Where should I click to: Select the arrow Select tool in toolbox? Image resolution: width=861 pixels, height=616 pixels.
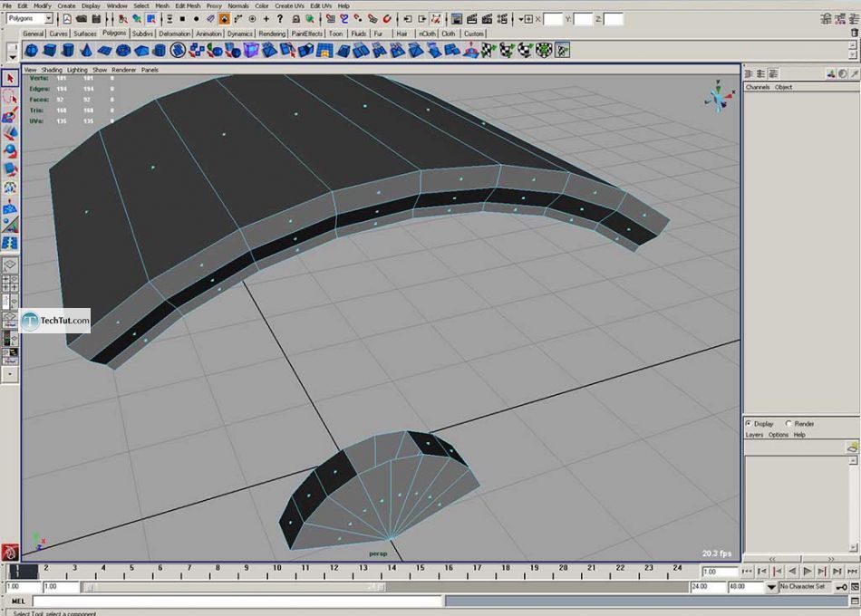(10, 79)
